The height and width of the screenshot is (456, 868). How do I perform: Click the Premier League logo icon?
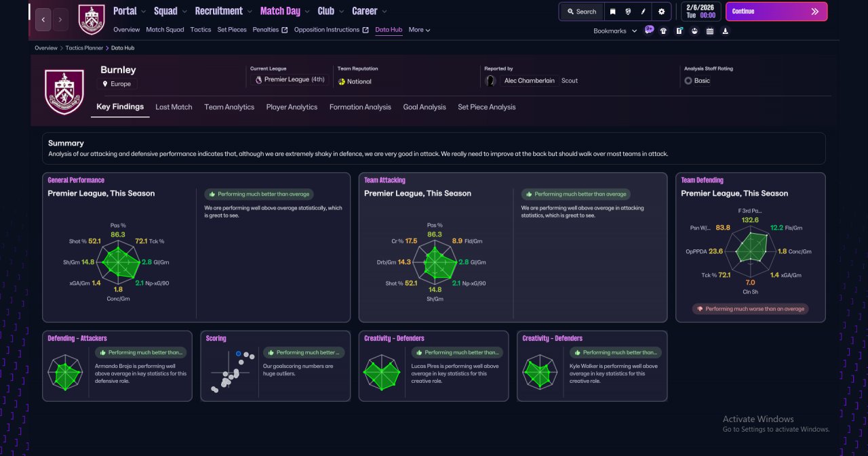(258, 80)
